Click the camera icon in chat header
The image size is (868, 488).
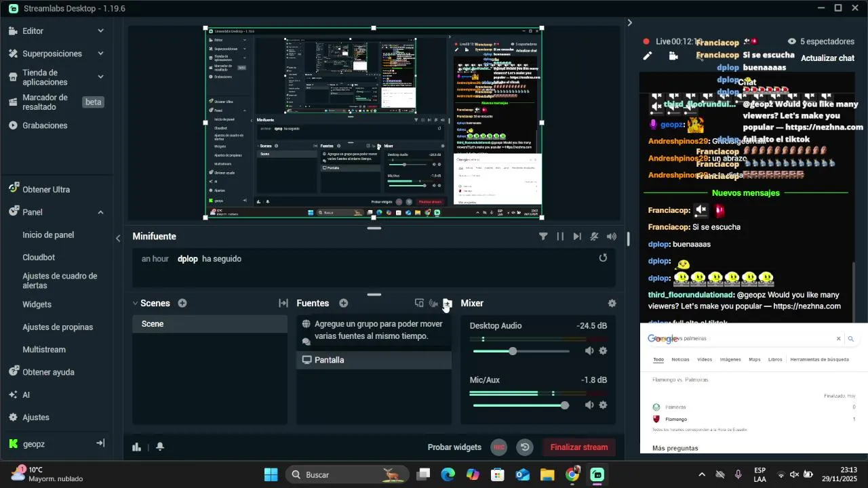[x=673, y=56]
